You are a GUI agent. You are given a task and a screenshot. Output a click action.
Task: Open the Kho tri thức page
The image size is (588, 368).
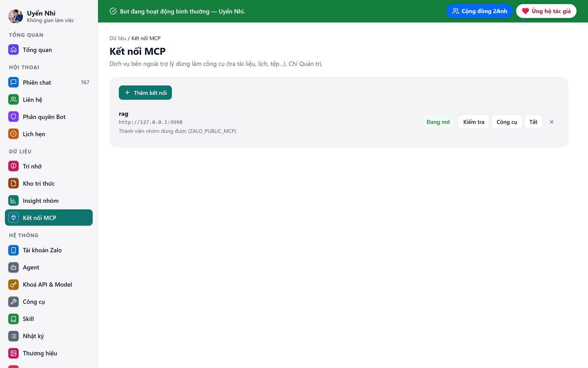(x=49, y=183)
